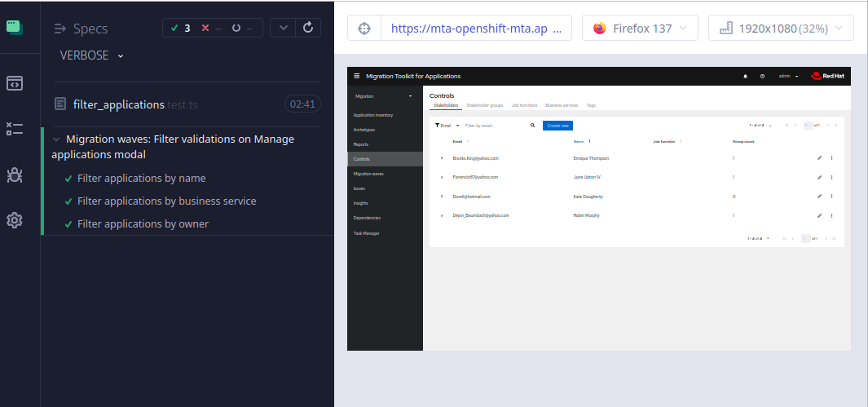The height and width of the screenshot is (407, 868).
Task: Open the filter_applications.test.ts spec link
Action: pos(119,104)
